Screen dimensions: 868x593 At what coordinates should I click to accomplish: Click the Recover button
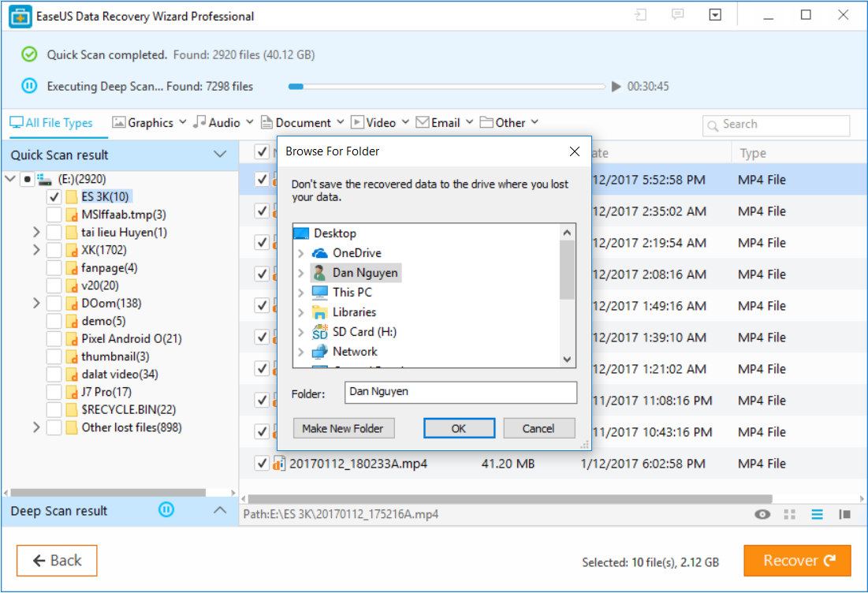pyautogui.click(x=797, y=561)
